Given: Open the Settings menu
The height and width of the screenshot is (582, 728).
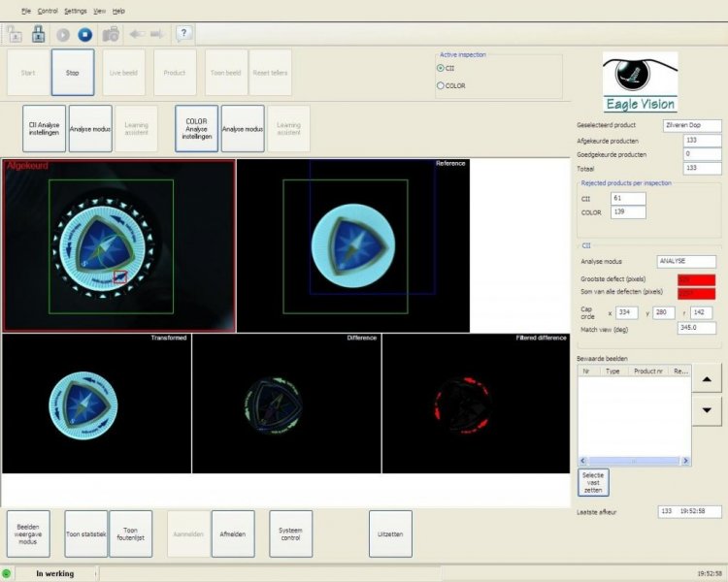Looking at the screenshot, I should pos(75,11).
